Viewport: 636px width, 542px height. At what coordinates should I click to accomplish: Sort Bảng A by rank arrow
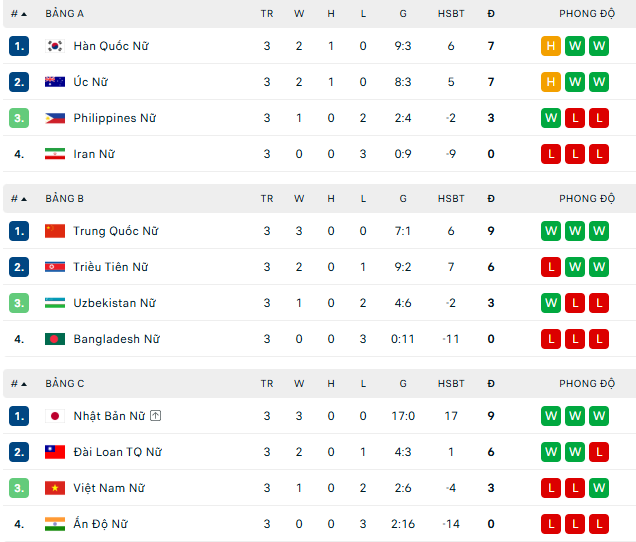24,14
